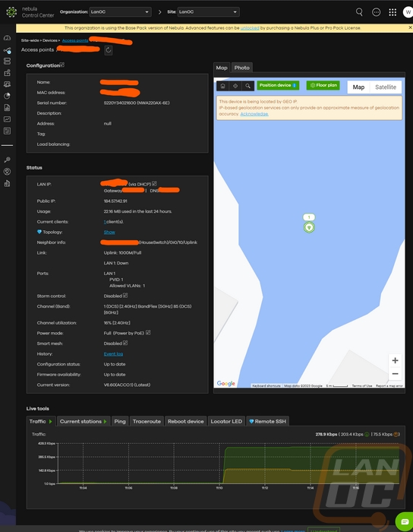Image resolution: width=413 pixels, height=532 pixels.
Task: Open the Organization dropdown
Action: click(120, 12)
